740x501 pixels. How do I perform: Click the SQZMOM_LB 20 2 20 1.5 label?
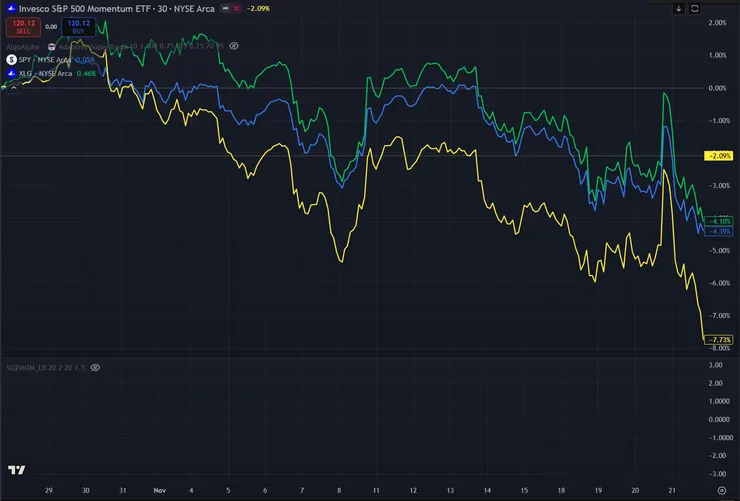pyautogui.click(x=45, y=367)
